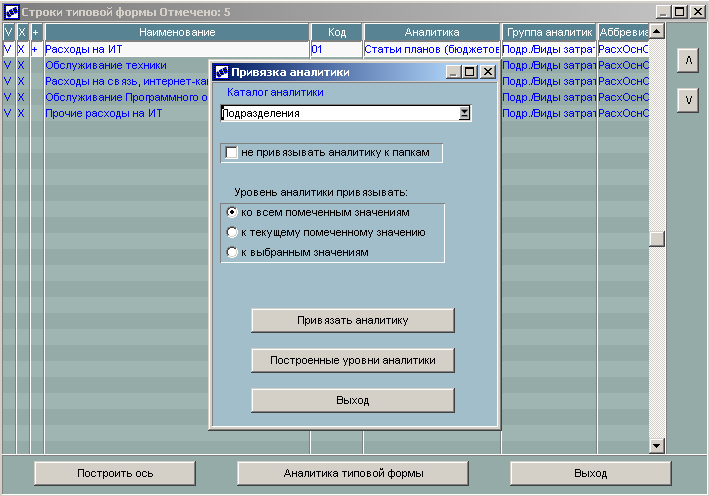Click the Код column header
The height and width of the screenshot is (496, 709).
336,32
